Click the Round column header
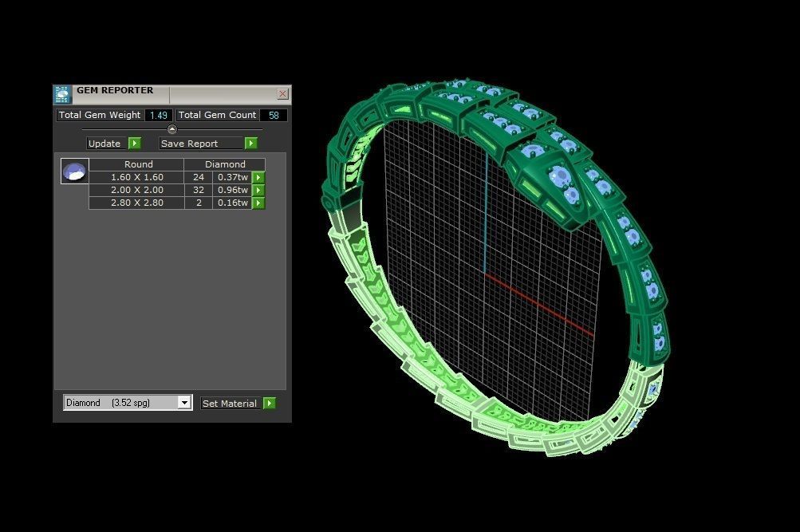This screenshot has width=800, height=532. coord(136,164)
